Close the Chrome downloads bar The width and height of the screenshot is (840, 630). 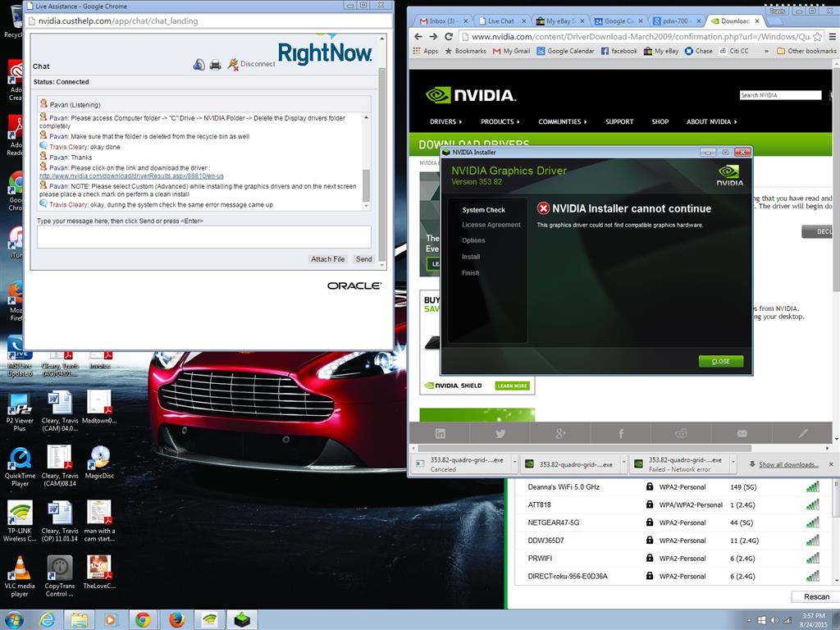pos(831,464)
